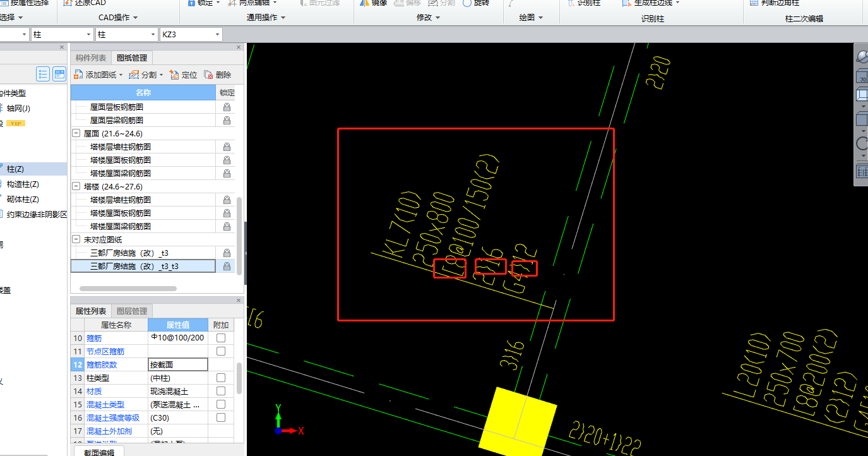Click the 属性值 column header
The width and height of the screenshot is (868, 456).
click(x=178, y=325)
